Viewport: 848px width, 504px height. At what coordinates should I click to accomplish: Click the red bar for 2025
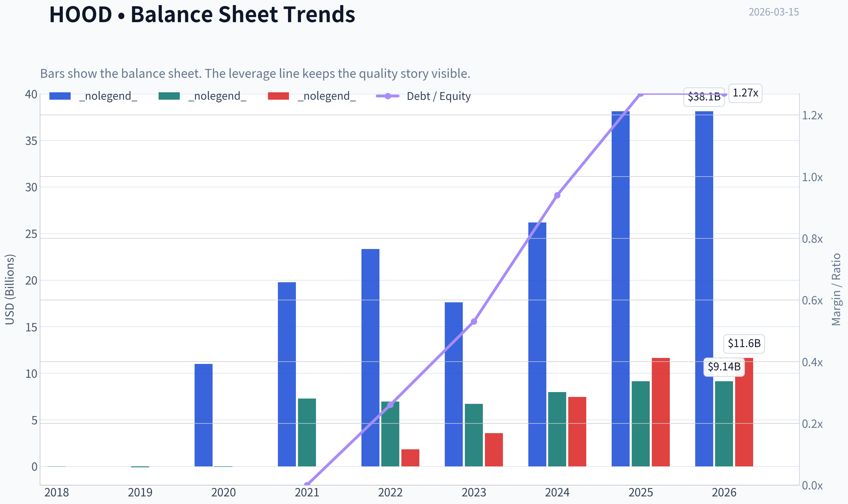[661, 412]
